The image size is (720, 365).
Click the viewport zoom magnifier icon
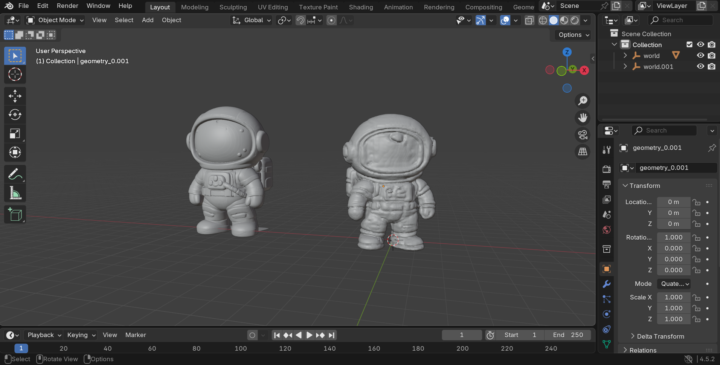pyautogui.click(x=583, y=101)
